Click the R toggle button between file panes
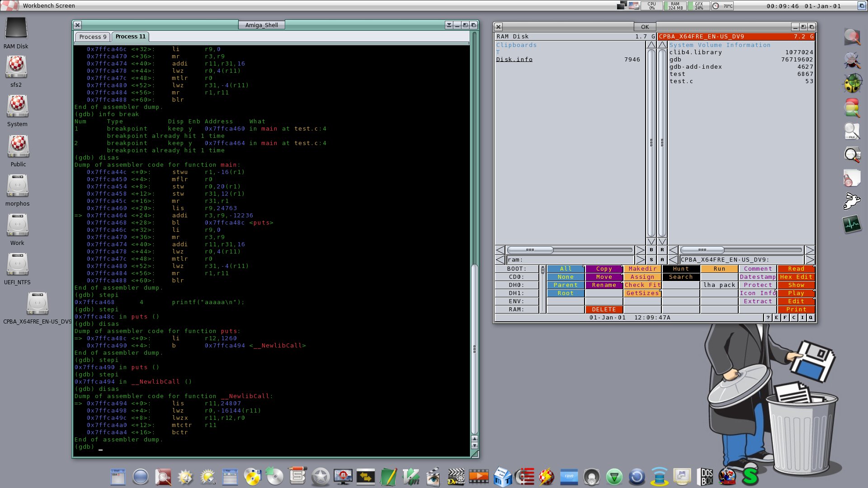This screenshot has height=488, width=868. 662,250
